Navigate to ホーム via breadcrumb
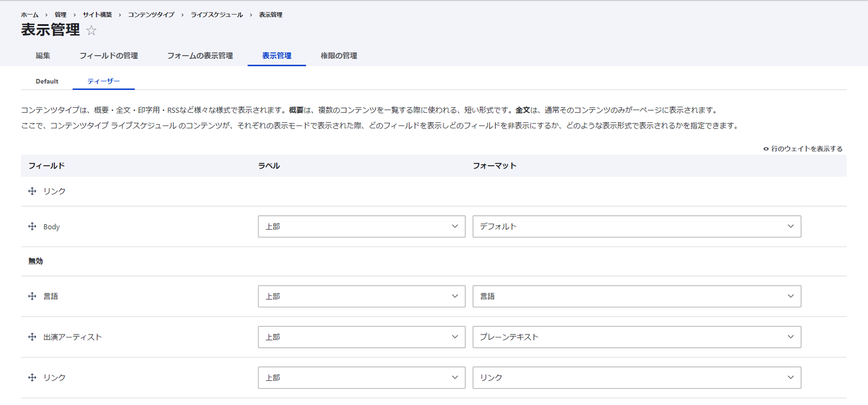This screenshot has width=868, height=405. [x=30, y=14]
